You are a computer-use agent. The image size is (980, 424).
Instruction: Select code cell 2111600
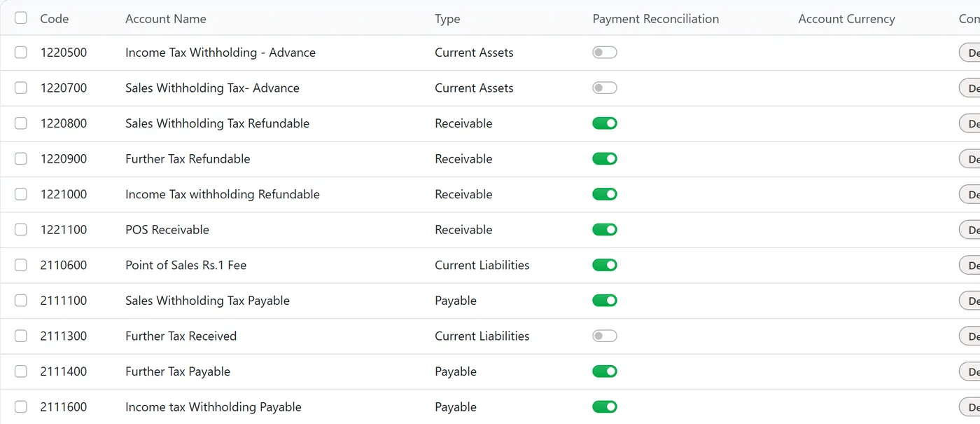[64, 406]
